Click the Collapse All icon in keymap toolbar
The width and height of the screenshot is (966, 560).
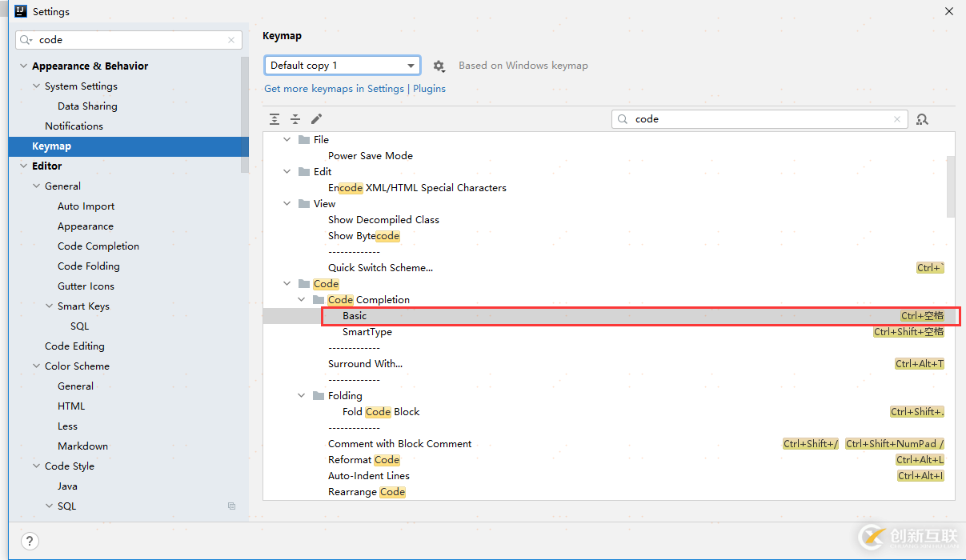click(x=295, y=119)
